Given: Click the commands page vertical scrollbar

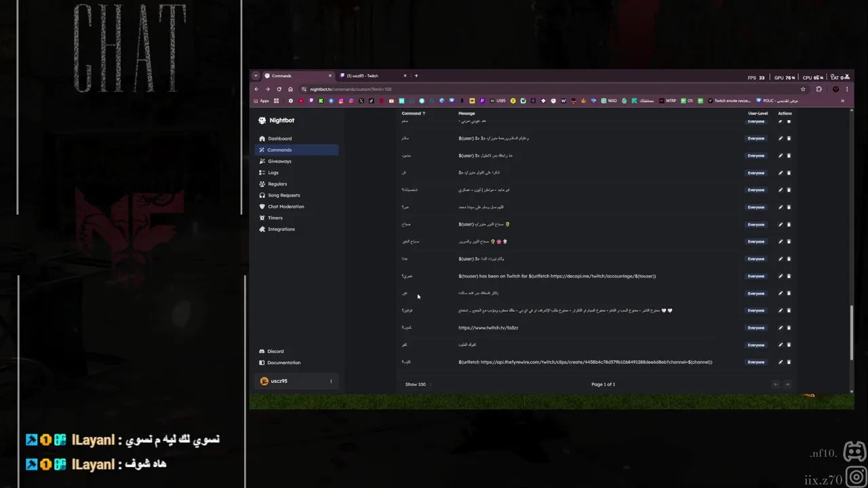Looking at the screenshot, I should pyautogui.click(x=852, y=332).
